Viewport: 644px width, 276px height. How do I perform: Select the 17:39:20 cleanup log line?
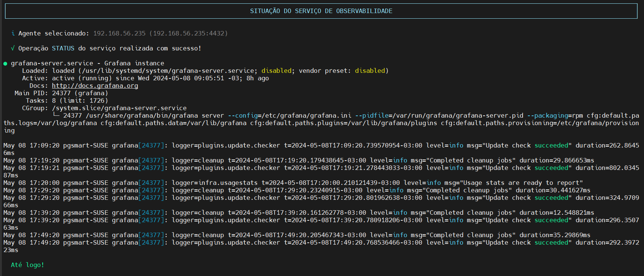tap(299, 213)
